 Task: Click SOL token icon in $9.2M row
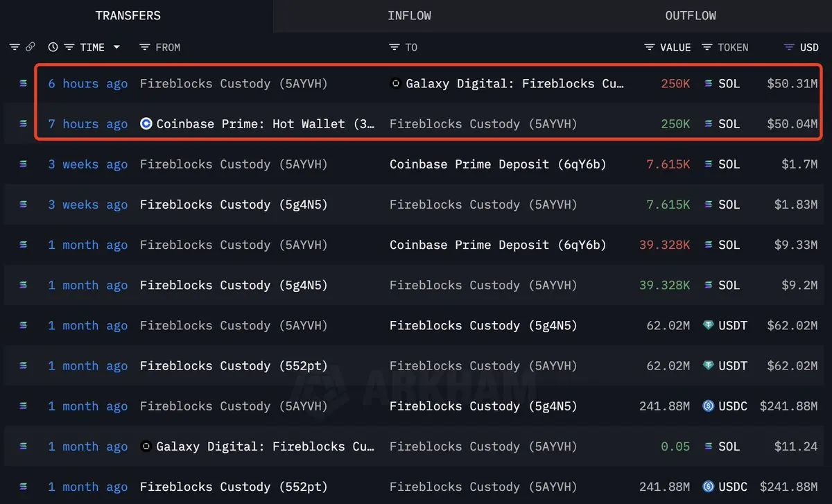click(708, 285)
